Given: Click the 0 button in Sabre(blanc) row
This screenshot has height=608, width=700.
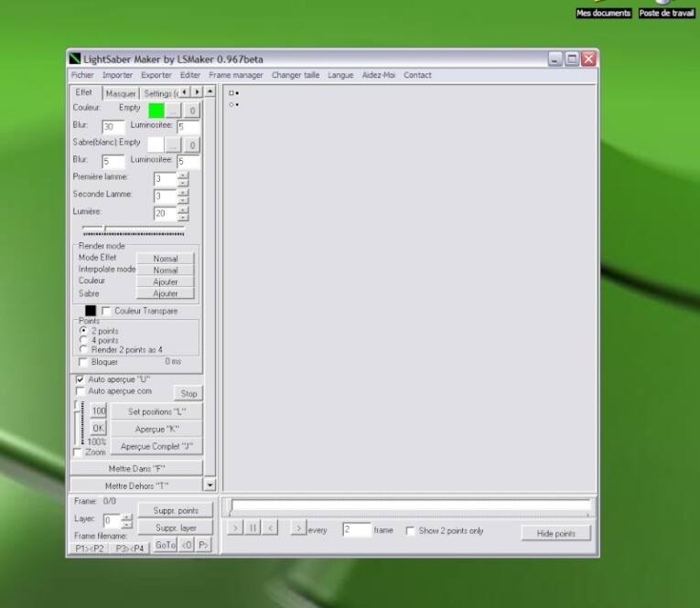Looking at the screenshot, I should point(192,144).
